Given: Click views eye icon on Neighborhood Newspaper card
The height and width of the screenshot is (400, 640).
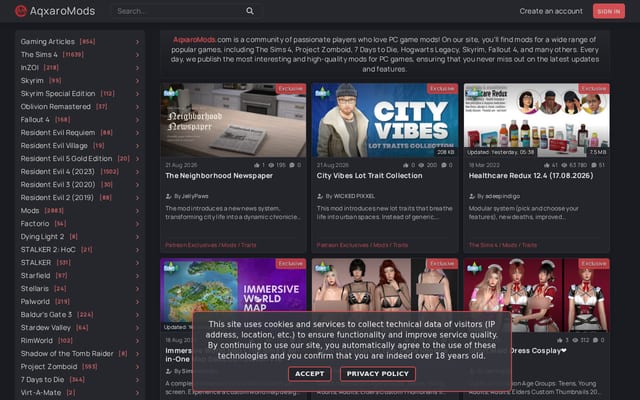Looking at the screenshot, I should point(271,165).
